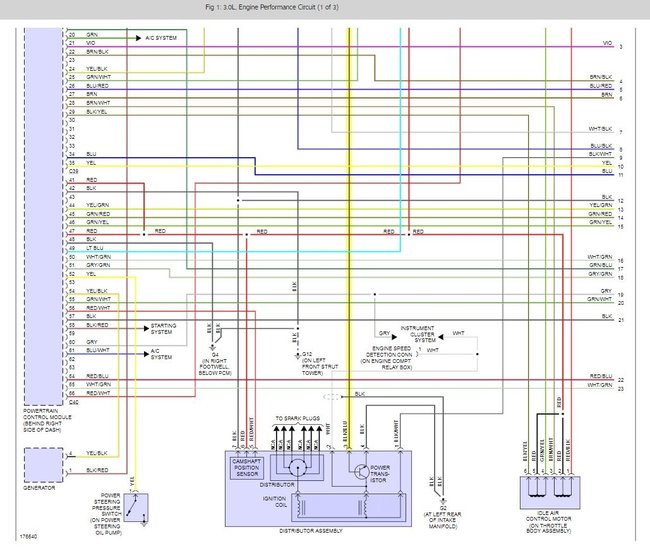Click pin 51 'GRY/GRN' label on PCM

pos(98,265)
